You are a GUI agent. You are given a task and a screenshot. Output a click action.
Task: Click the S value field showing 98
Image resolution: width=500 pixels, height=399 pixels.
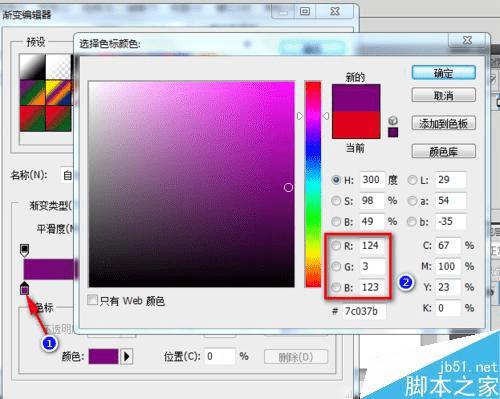[372, 201]
